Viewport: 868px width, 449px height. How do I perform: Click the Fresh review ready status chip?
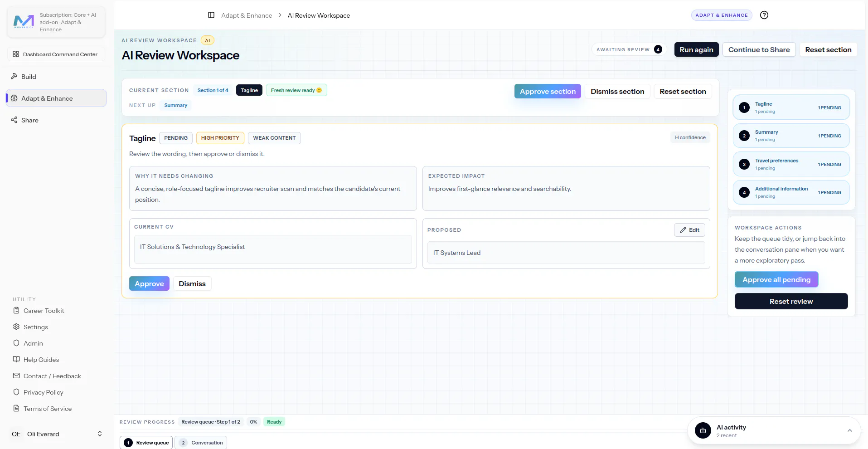click(x=296, y=90)
